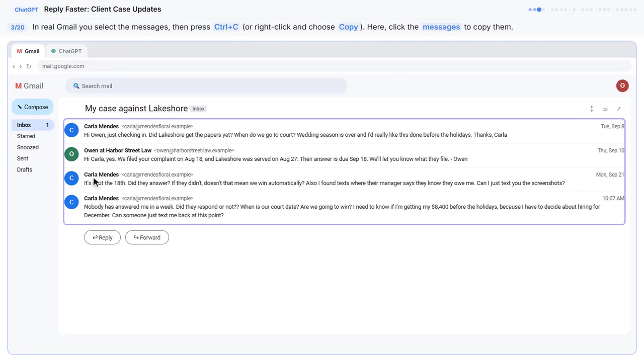Click the subject 'My case against Lakeshore'
The height and width of the screenshot is (362, 644).
[136, 109]
